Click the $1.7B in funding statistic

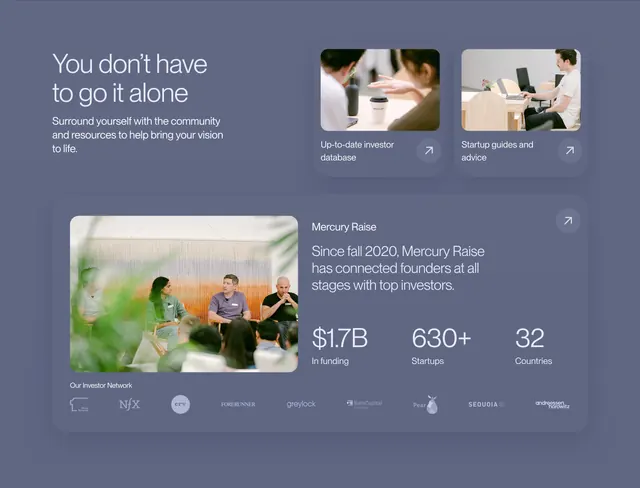340,346
